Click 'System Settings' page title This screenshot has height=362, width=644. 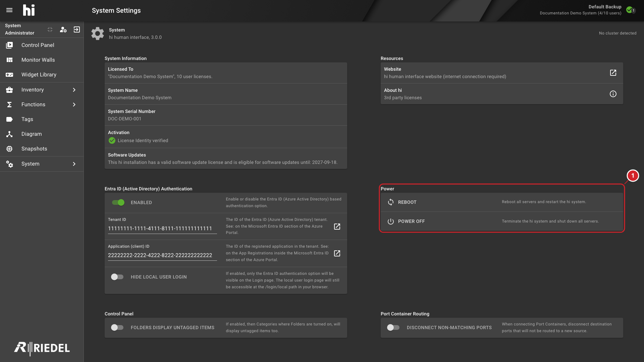pyautogui.click(x=116, y=10)
